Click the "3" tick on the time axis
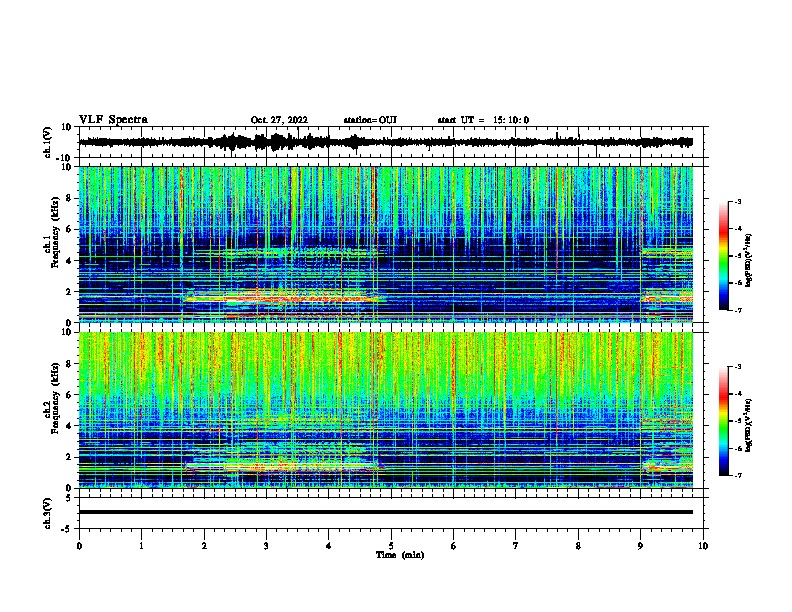The image size is (792, 612). [266, 546]
